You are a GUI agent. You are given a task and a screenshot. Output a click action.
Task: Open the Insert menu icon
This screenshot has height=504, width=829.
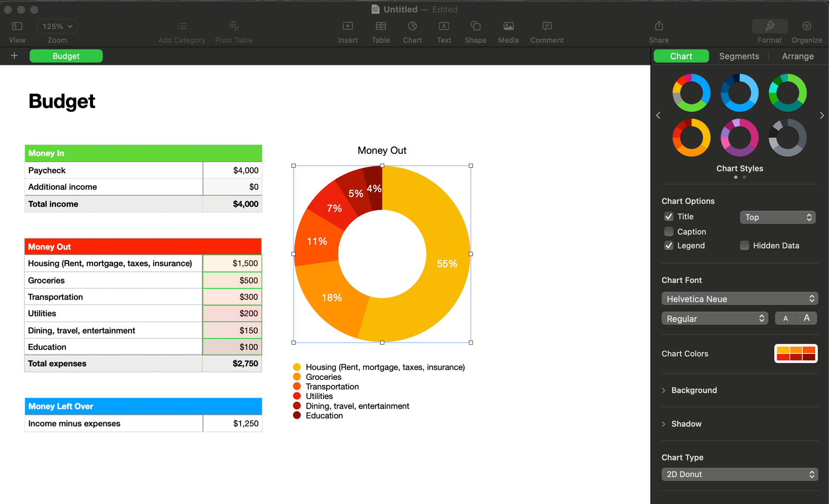[x=348, y=26]
